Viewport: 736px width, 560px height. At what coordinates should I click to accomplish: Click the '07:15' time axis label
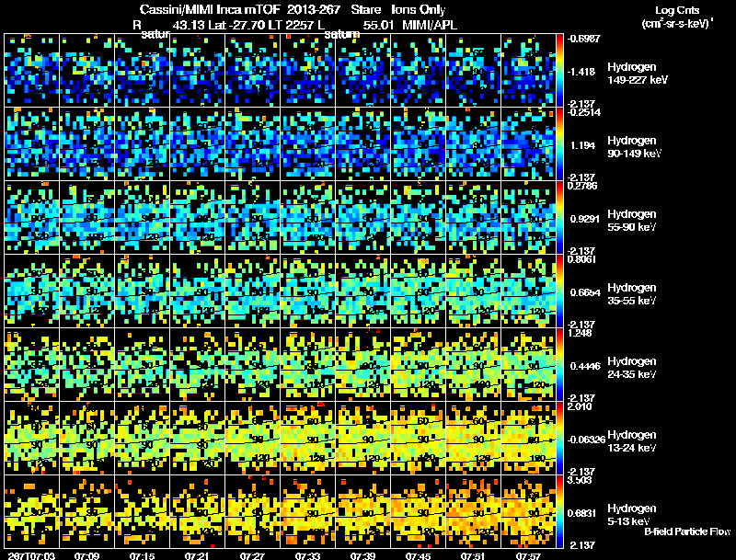(x=143, y=556)
